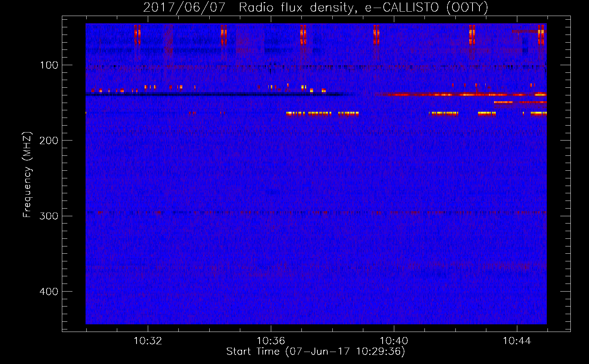Click the 'Frequency (MHZ)' y-axis label

(x=27, y=175)
